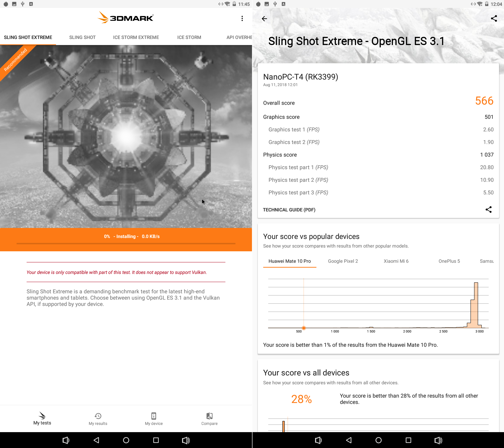Tap the installing progress bar
Image resolution: width=504 pixels, height=448 pixels.
click(x=126, y=244)
